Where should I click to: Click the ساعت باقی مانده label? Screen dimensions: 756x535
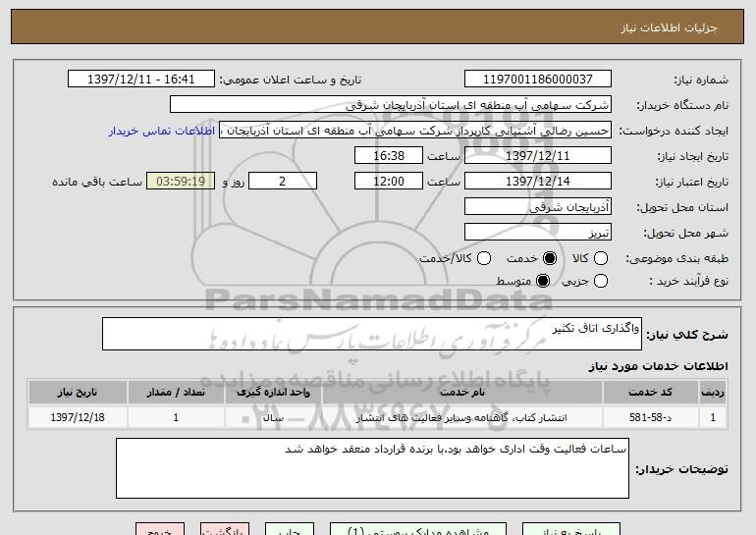coord(97,182)
